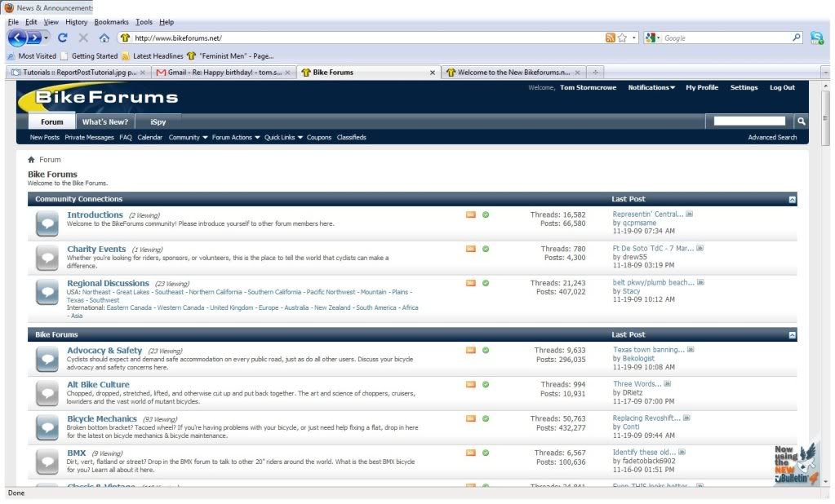Open the iSpy tab

pyautogui.click(x=158, y=122)
